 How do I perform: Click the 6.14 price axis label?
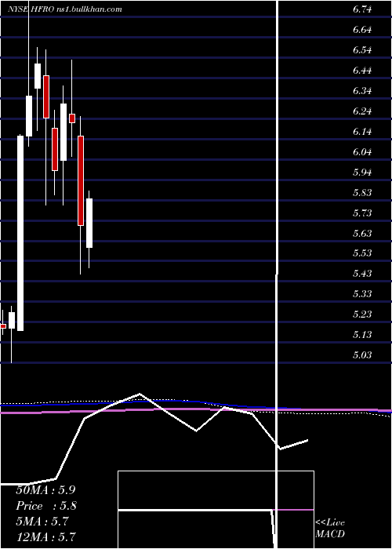[361, 131]
